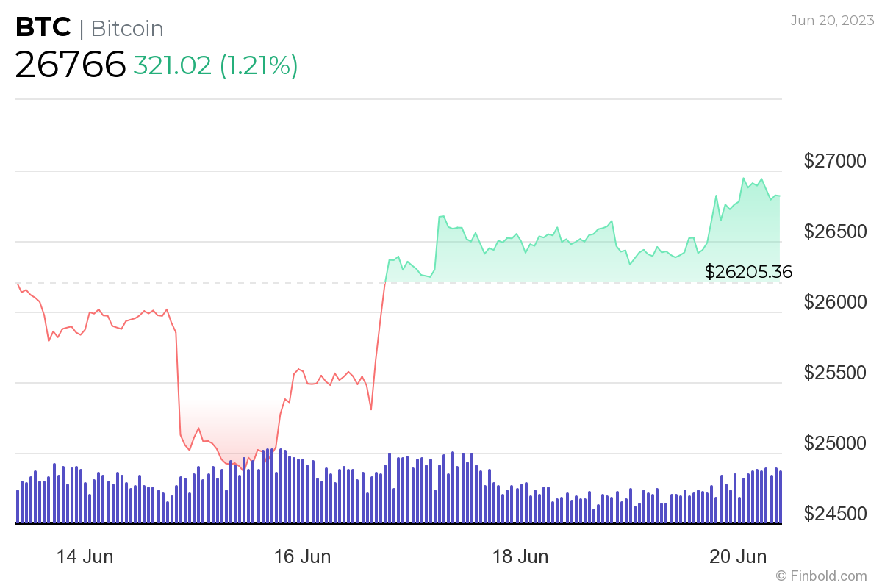882x588 pixels.
Task: Click the $26500 y-axis label
Action: (x=836, y=232)
